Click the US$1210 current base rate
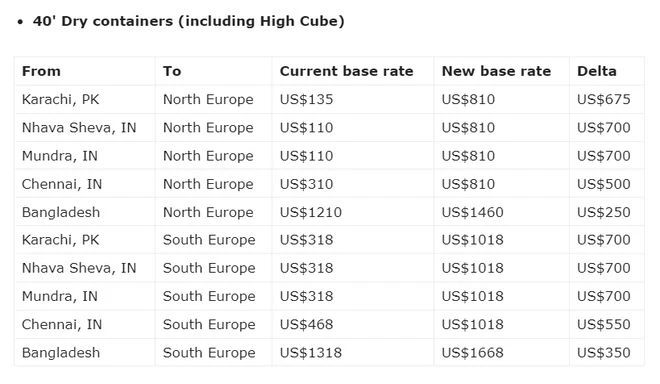Screen dimensions: 660x384 point(311,212)
